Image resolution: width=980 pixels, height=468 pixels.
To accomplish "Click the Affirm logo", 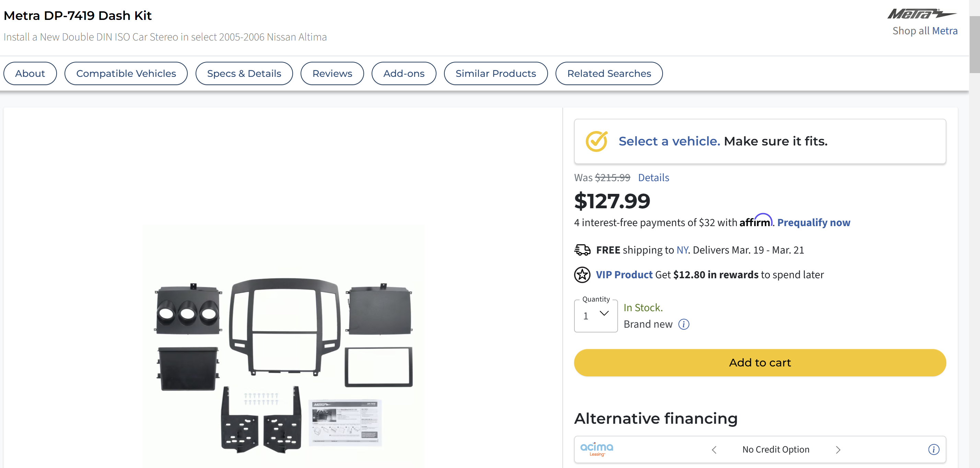I will coord(756,221).
